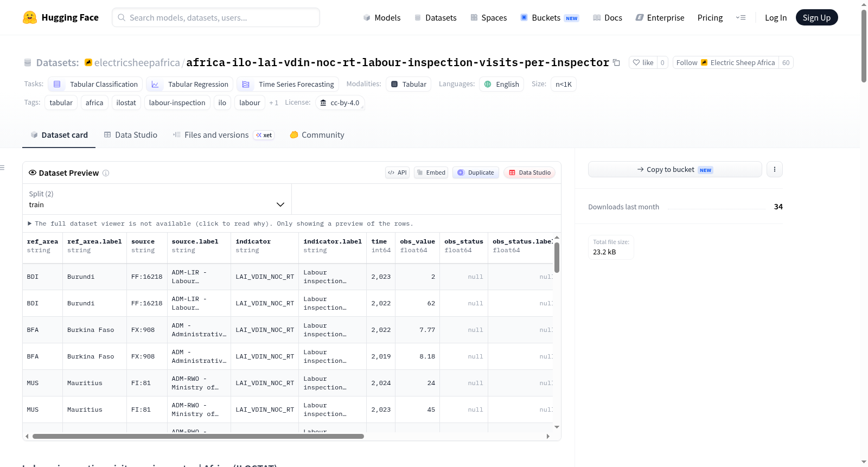868x467 pixels.
Task: Open the collapsed sidebar menu icon at left edge
Action: coord(2,168)
